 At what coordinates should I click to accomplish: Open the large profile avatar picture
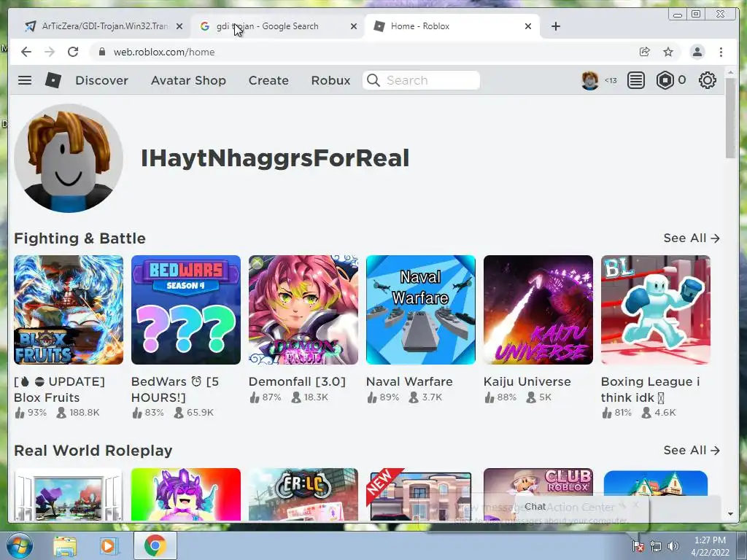[69, 158]
